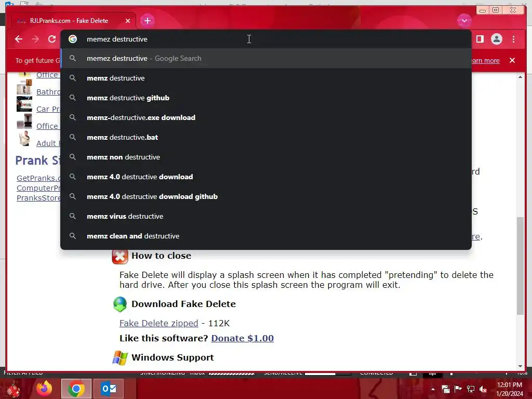Toggle the Chrome side panel
Image resolution: width=532 pixels, height=399 pixels.
480,39
